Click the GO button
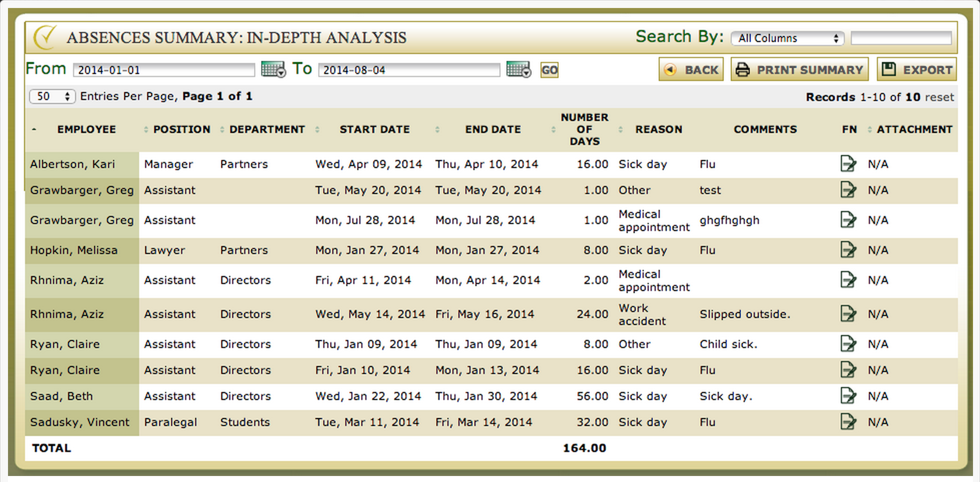980x482 pixels. pos(549,70)
